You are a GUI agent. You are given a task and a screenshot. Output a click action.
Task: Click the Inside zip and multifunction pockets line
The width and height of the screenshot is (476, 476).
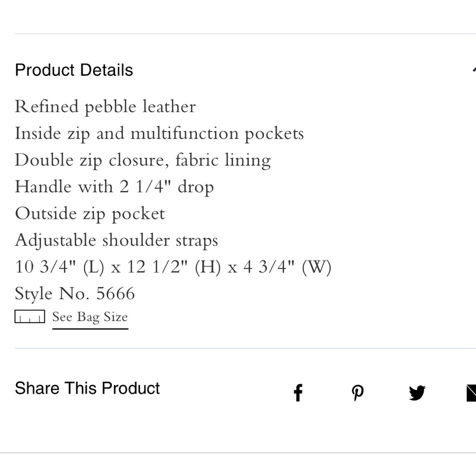(159, 133)
